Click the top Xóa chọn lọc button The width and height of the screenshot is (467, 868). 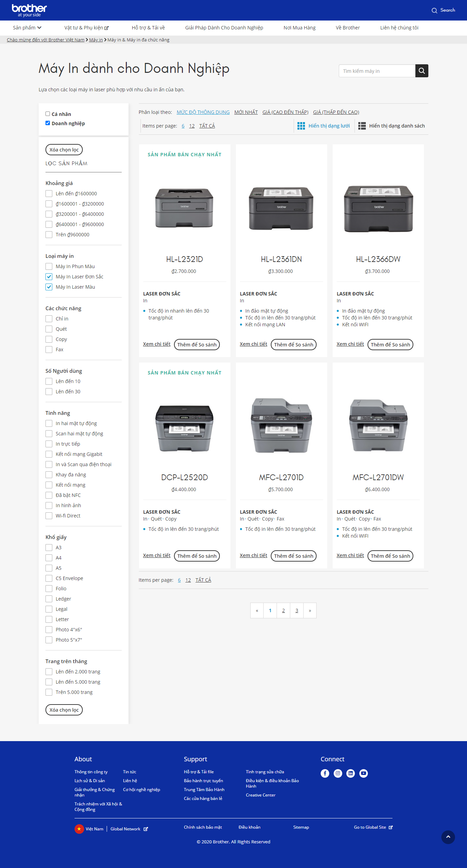click(64, 149)
